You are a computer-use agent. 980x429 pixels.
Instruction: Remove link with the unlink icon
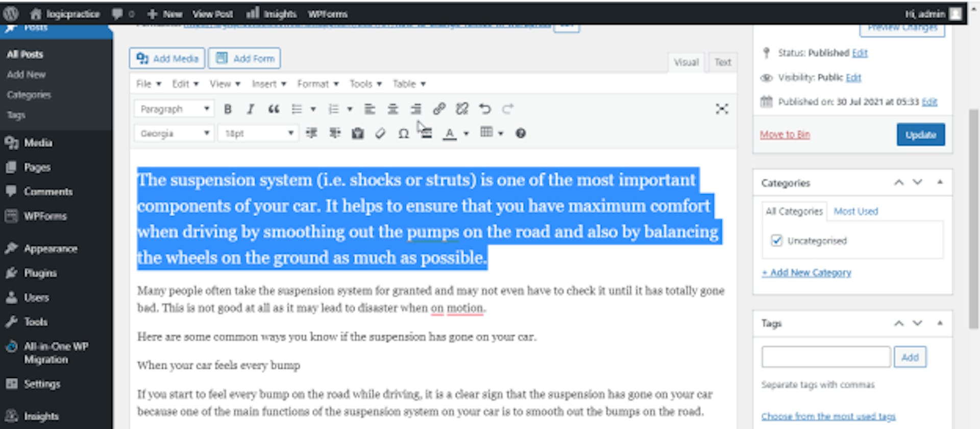[x=462, y=109]
